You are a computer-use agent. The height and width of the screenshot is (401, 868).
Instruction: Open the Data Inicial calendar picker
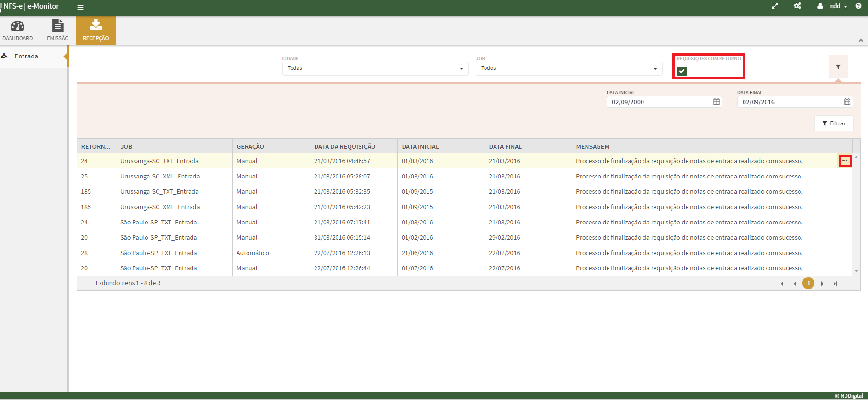coord(716,102)
